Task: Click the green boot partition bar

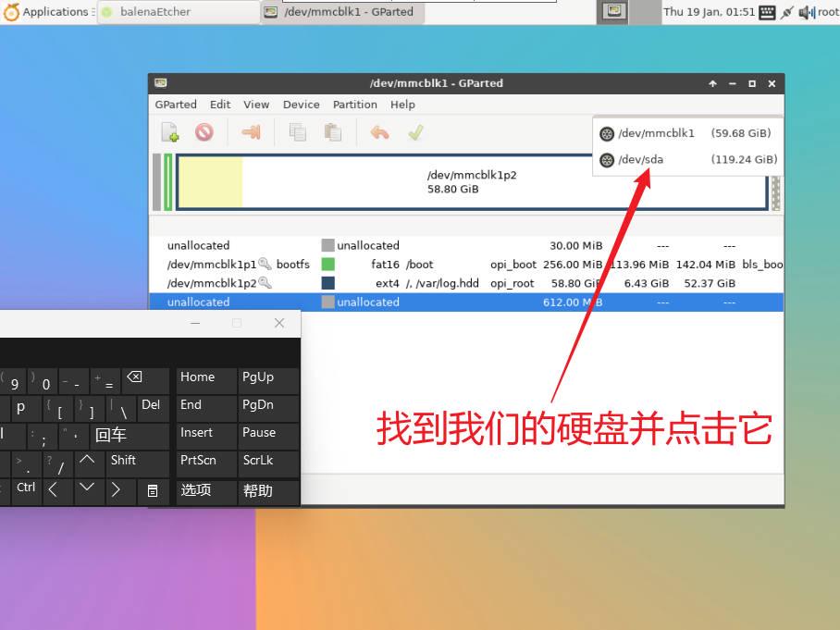Action: [x=168, y=182]
